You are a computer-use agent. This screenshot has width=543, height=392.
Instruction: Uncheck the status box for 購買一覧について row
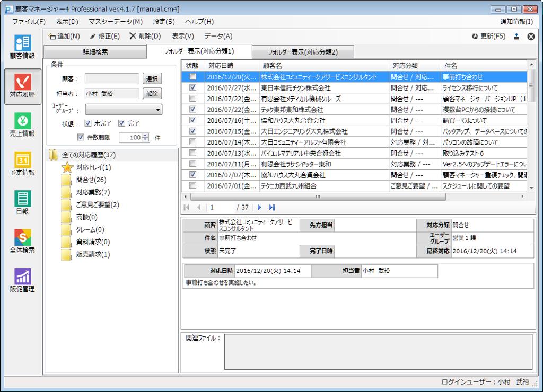(192, 120)
